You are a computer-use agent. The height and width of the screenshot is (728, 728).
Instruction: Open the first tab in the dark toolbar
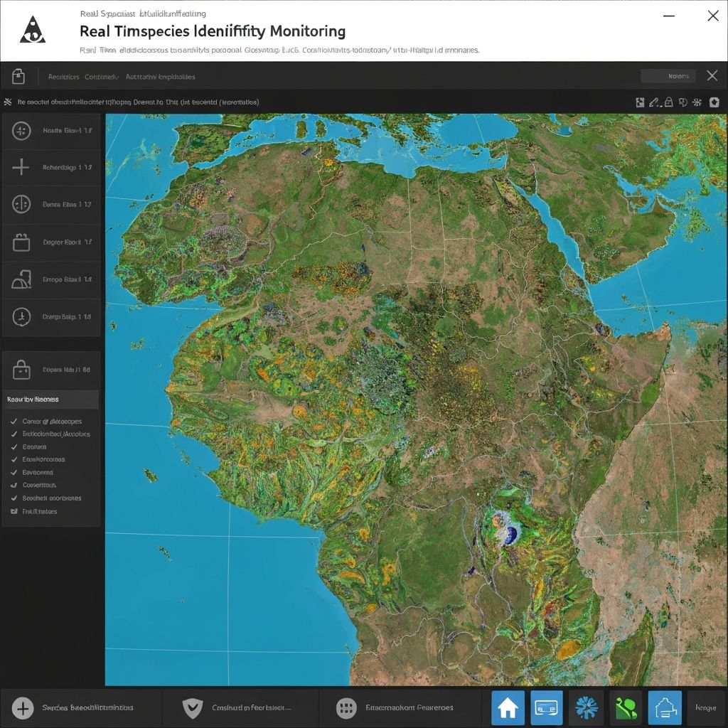tap(63, 77)
